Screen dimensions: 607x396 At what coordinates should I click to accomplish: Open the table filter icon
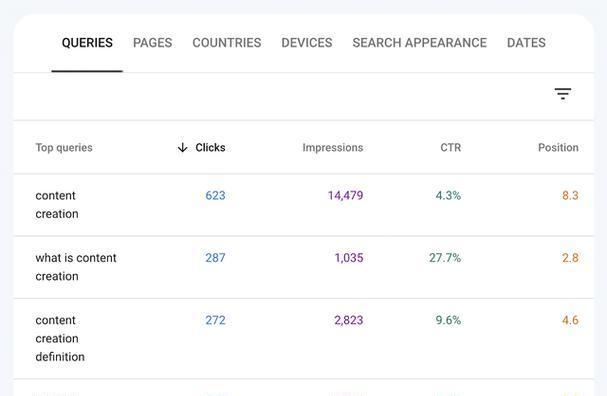(562, 94)
